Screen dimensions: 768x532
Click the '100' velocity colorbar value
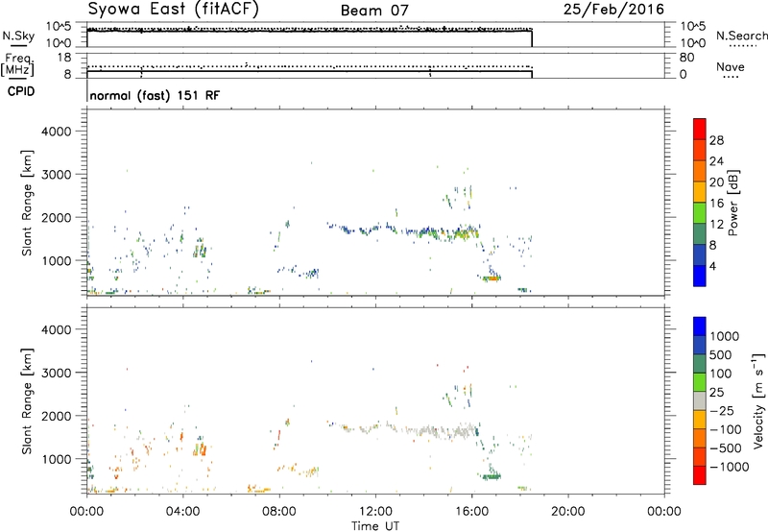click(x=721, y=374)
